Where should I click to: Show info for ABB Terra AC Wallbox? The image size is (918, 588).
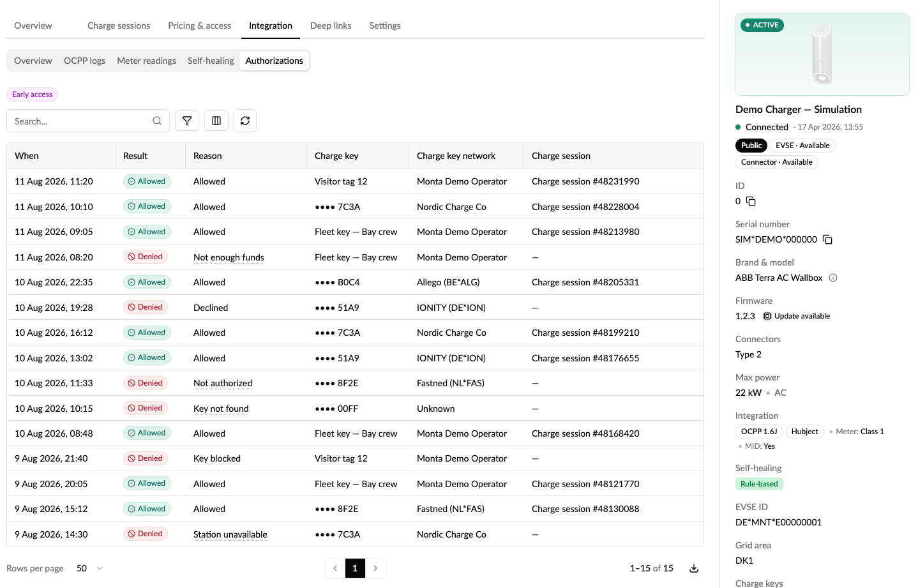[833, 278]
